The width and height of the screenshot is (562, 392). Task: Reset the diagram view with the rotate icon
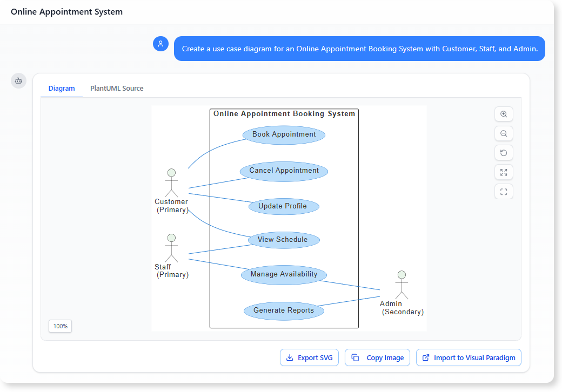(x=504, y=153)
